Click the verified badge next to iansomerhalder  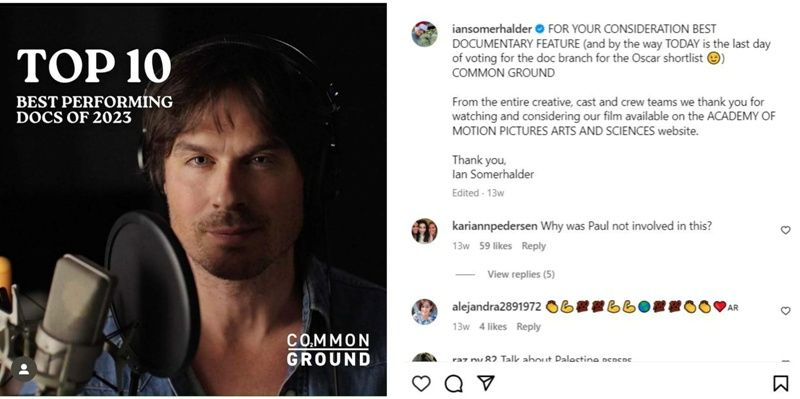point(540,29)
